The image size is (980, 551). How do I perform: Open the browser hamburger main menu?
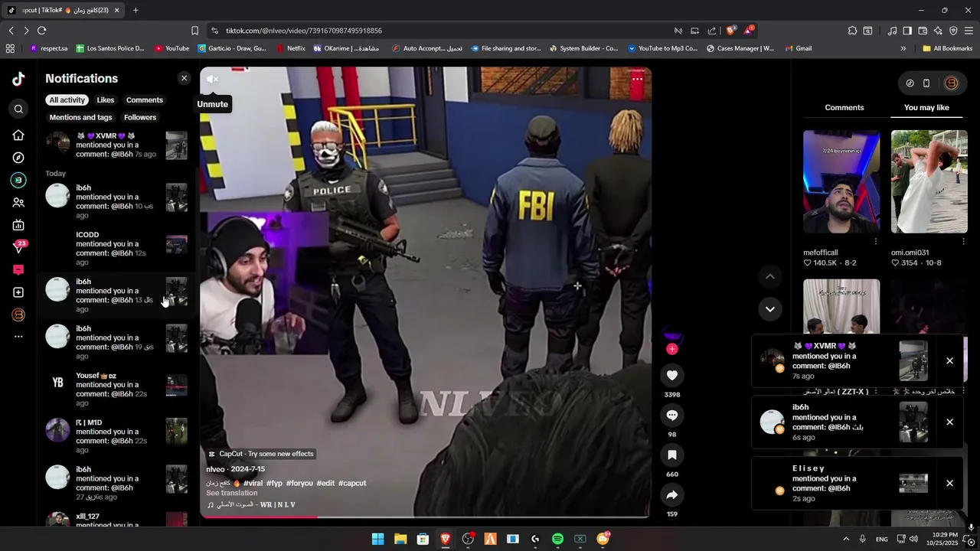[x=969, y=31]
